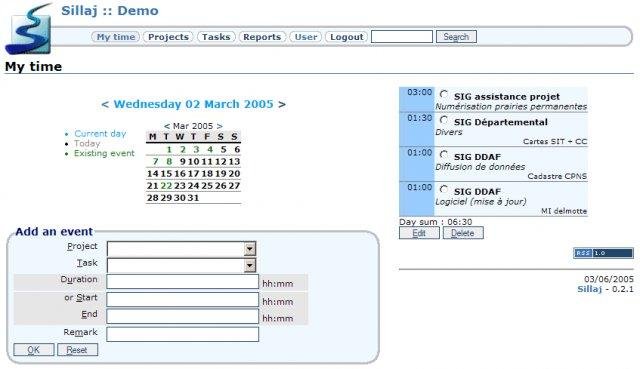Select day 1 in the calendar

pyautogui.click(x=169, y=149)
